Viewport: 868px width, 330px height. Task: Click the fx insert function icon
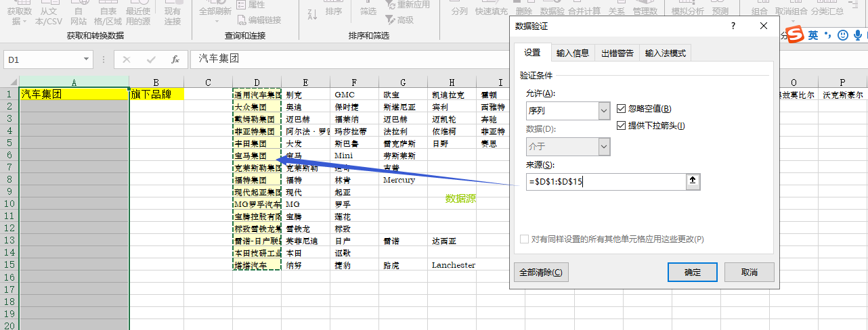175,60
